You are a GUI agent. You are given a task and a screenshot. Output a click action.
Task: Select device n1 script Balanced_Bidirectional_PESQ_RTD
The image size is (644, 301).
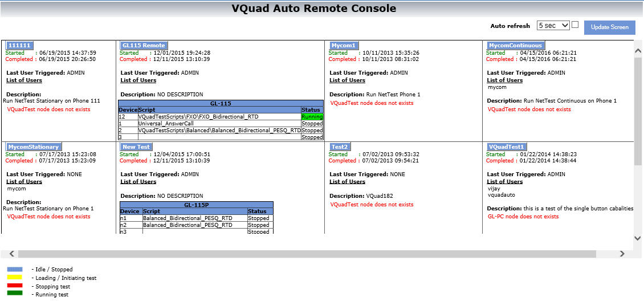tap(195, 218)
